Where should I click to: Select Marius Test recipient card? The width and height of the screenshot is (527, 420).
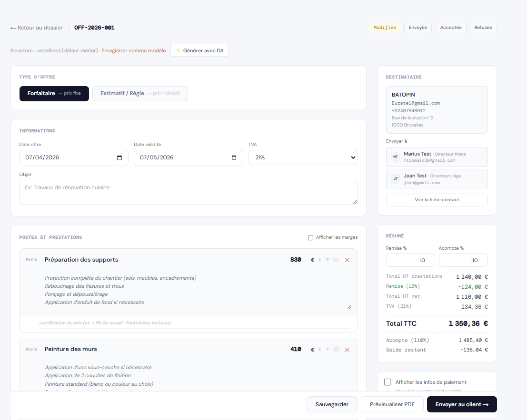click(437, 157)
